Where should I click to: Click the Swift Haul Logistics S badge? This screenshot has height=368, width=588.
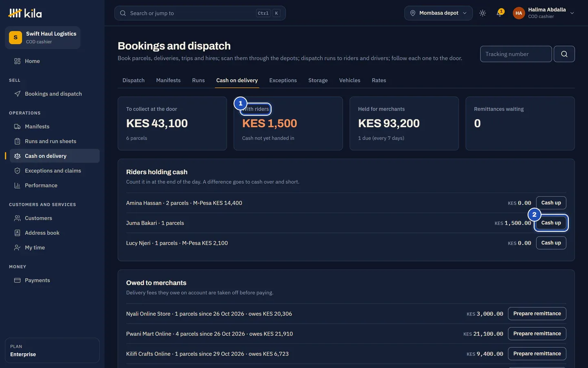pyautogui.click(x=16, y=38)
